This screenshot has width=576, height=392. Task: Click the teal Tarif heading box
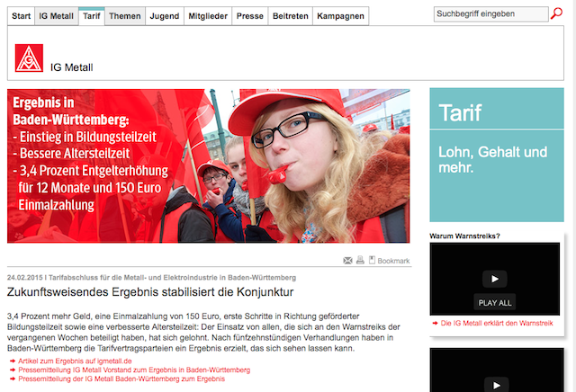pos(497,109)
